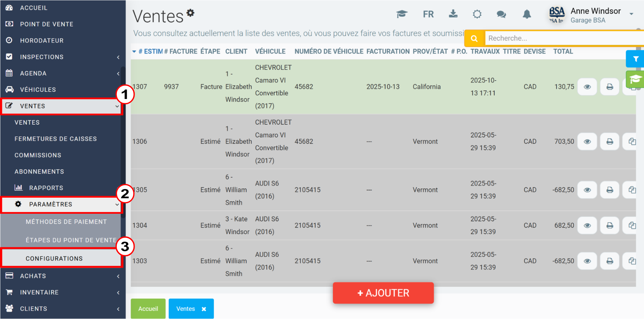The image size is (644, 319).
Task: View estimate 1303 using eye icon
Action: point(587,261)
